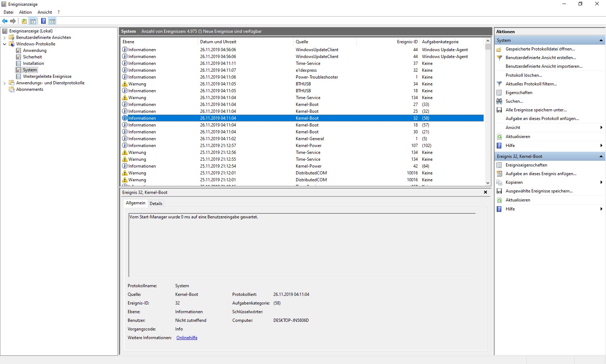Click the Suchen binoculars icon
Screen dimensions: 606x364
(499, 101)
